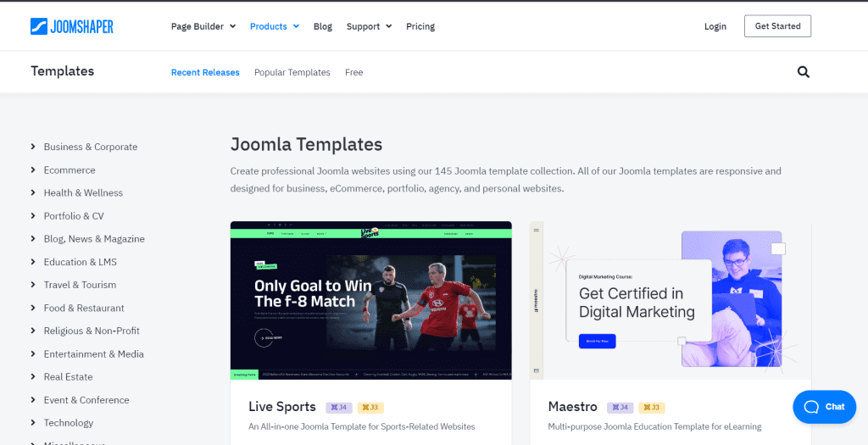Click the Business & Corporate category label
This screenshot has height=445, width=868.
point(91,147)
